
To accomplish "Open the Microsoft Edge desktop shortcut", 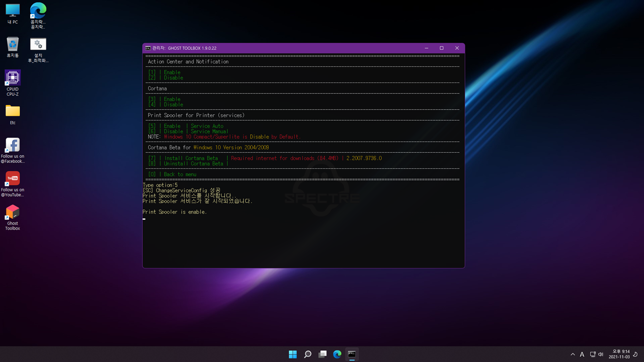I will tap(38, 15).
